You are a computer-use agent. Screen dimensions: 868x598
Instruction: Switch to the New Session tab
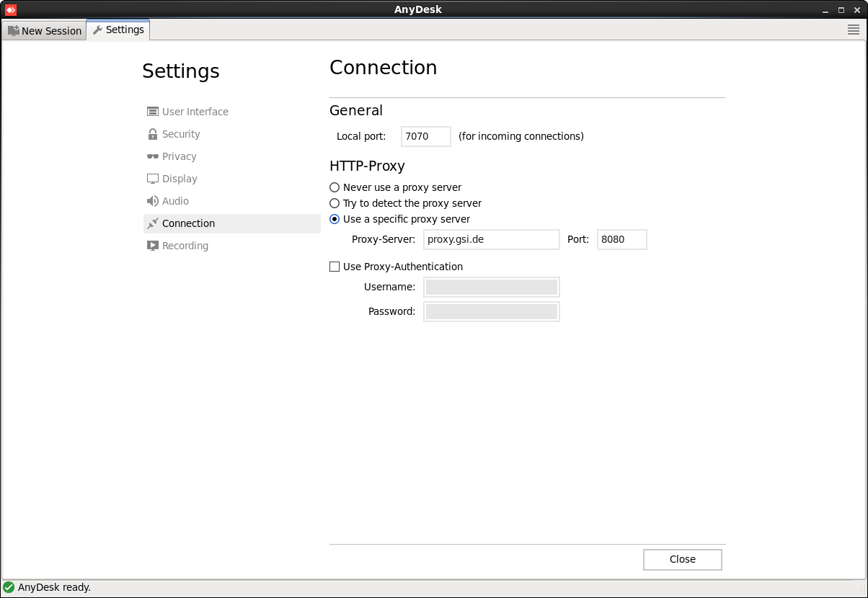point(45,31)
